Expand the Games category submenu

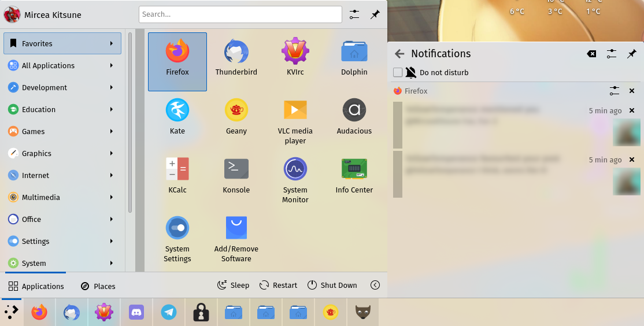click(62, 131)
